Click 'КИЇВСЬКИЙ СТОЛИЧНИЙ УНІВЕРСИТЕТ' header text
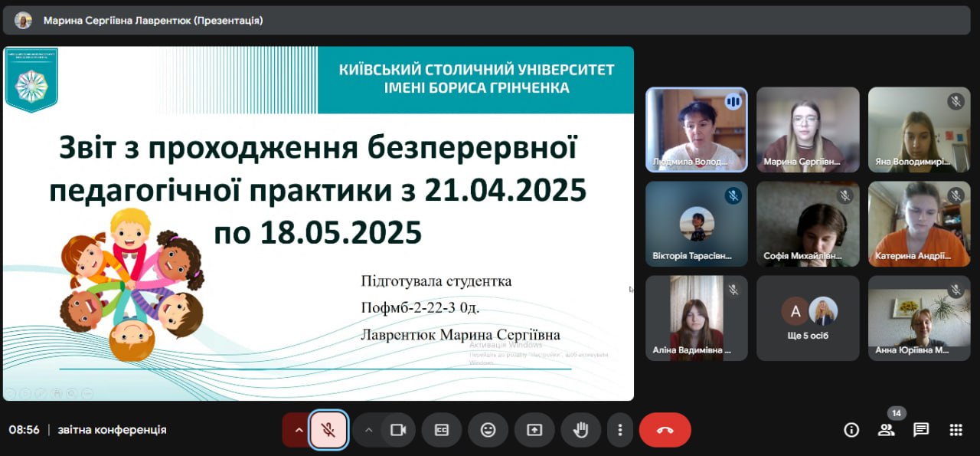 click(x=477, y=70)
